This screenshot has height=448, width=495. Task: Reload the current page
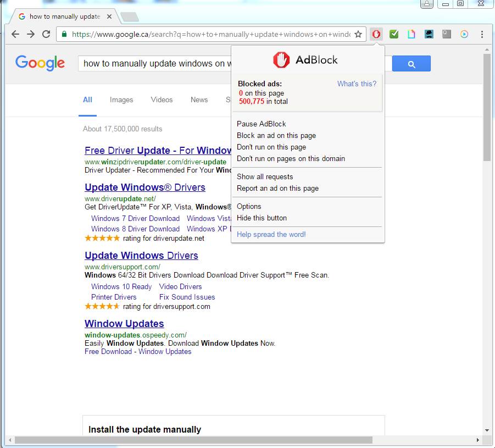pos(46,34)
